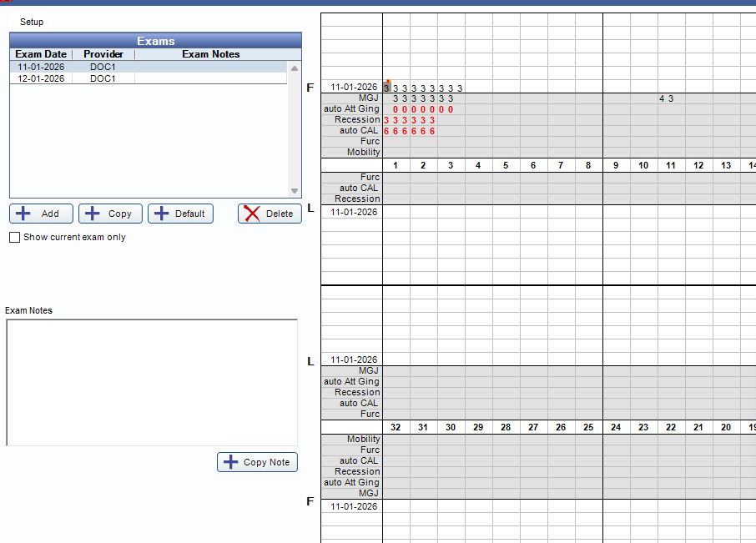The image size is (756, 543).
Task: Click the highlighted first probing cell
Action: pos(387,88)
